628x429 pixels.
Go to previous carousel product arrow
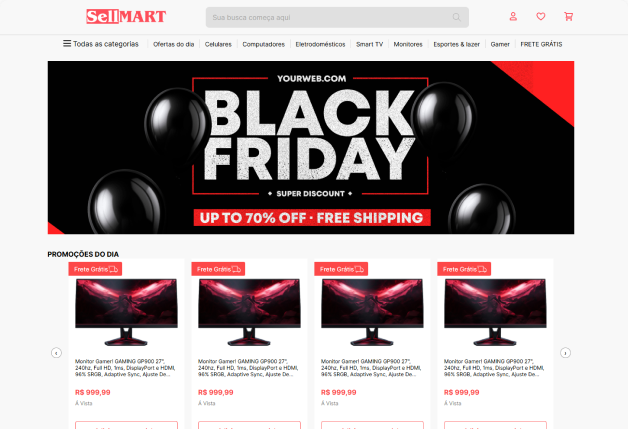tap(56, 353)
